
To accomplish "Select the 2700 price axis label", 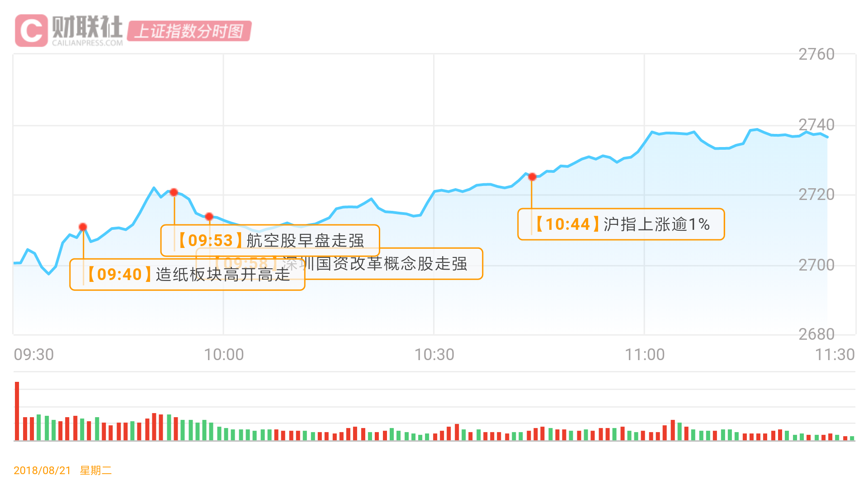I will 816,265.
